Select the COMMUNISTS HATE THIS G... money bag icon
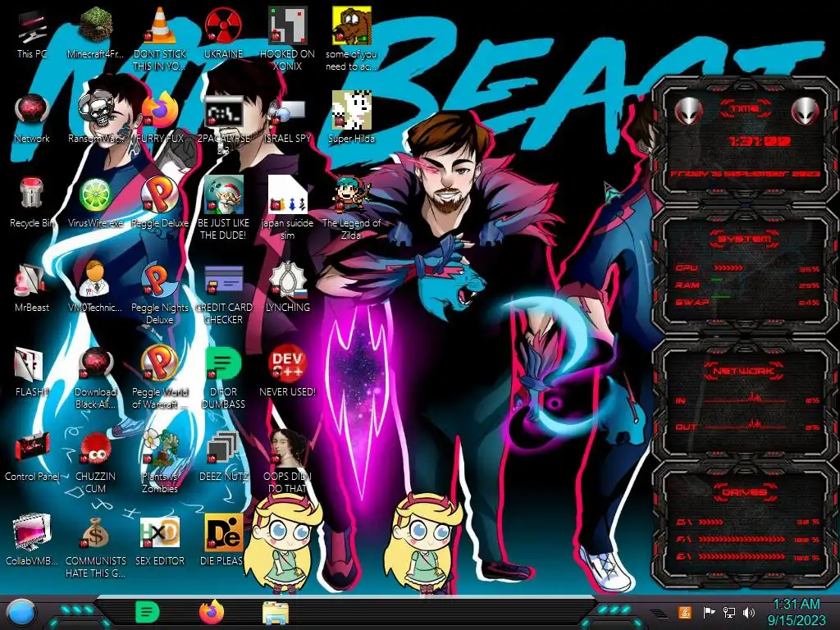Image resolution: width=840 pixels, height=630 pixels. click(x=95, y=547)
